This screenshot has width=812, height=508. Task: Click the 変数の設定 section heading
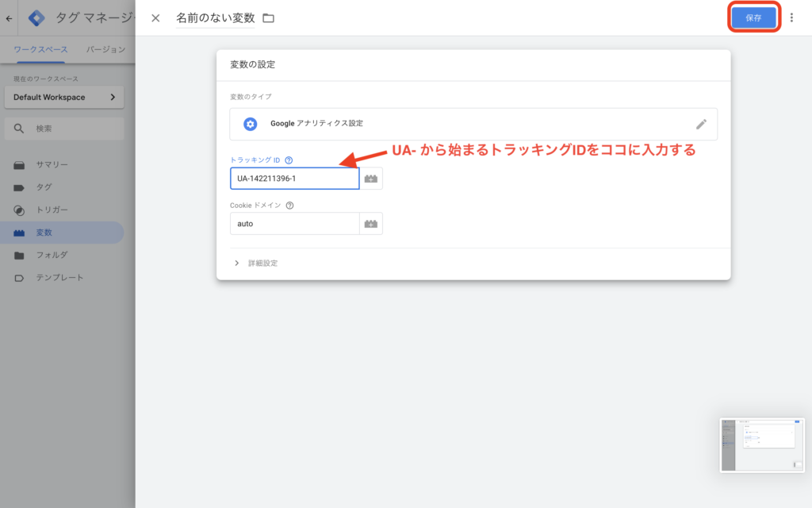(253, 64)
